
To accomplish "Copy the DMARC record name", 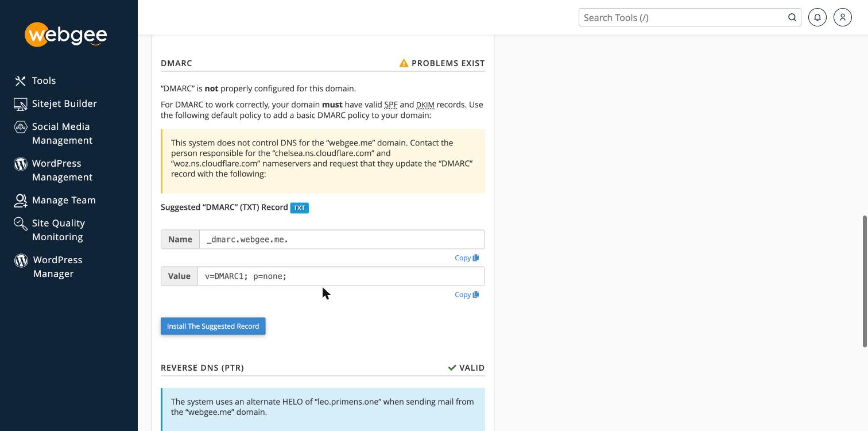I will click(467, 258).
